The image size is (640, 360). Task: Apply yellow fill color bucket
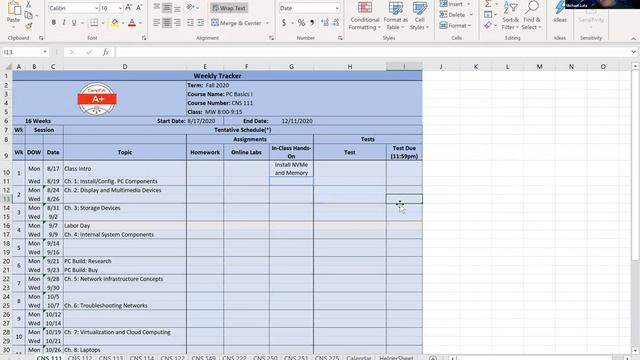[115, 23]
